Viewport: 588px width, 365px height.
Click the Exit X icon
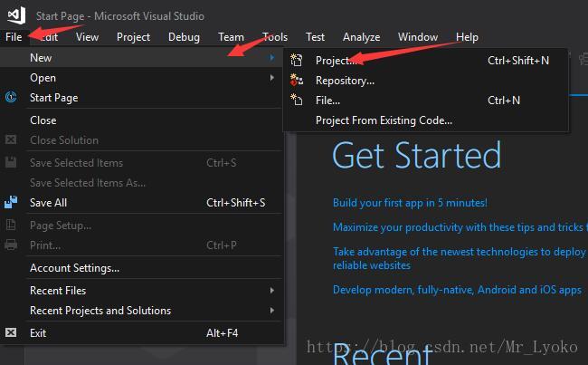(x=11, y=332)
